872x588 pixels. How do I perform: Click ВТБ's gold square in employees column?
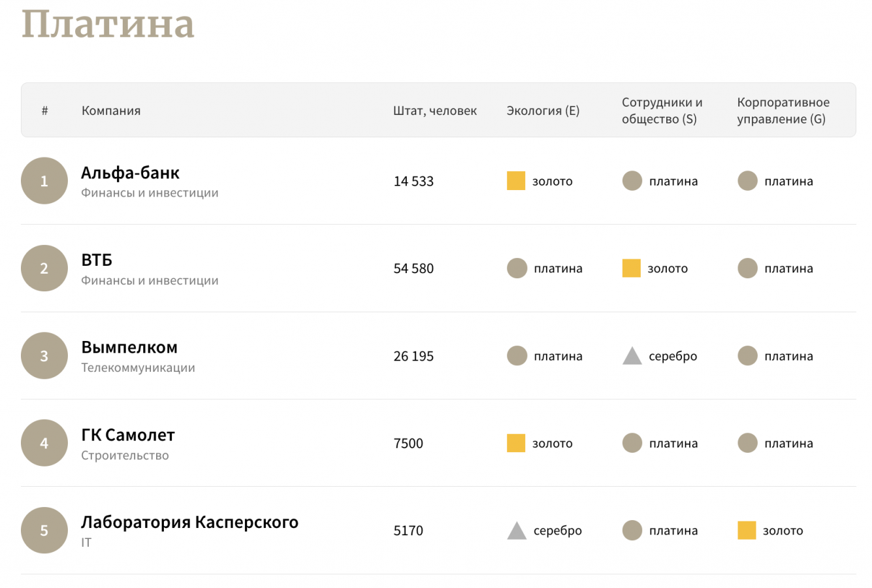click(x=632, y=269)
